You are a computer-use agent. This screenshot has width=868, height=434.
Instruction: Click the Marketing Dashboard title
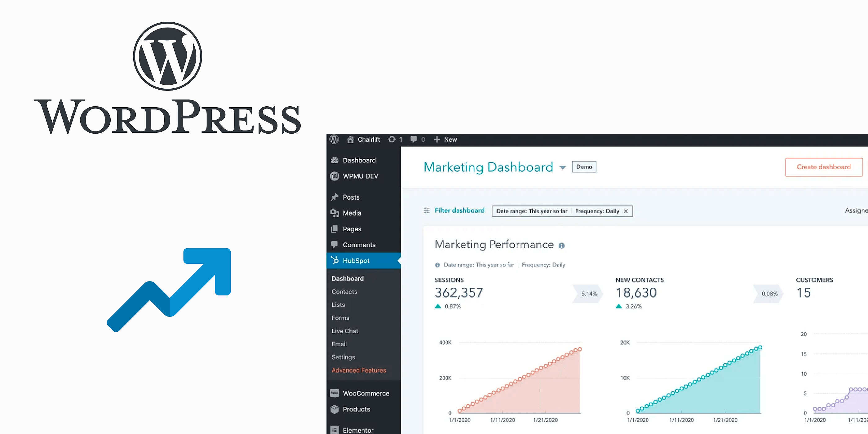click(488, 167)
